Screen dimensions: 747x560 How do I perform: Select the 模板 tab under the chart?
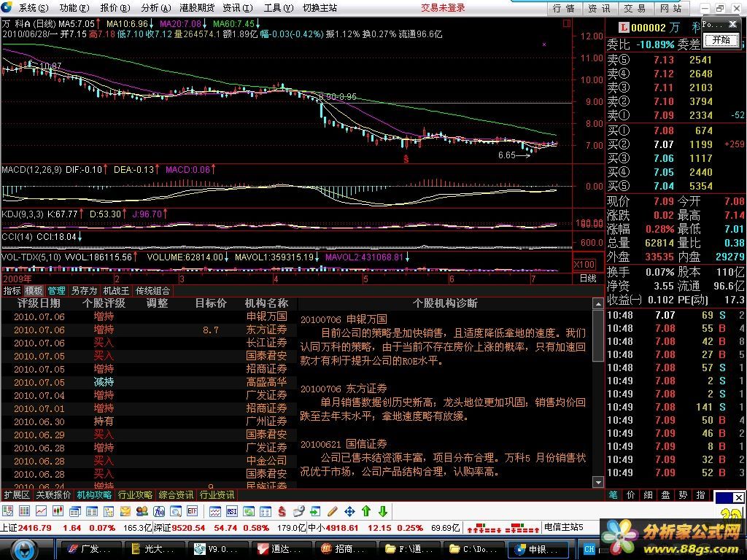click(34, 290)
